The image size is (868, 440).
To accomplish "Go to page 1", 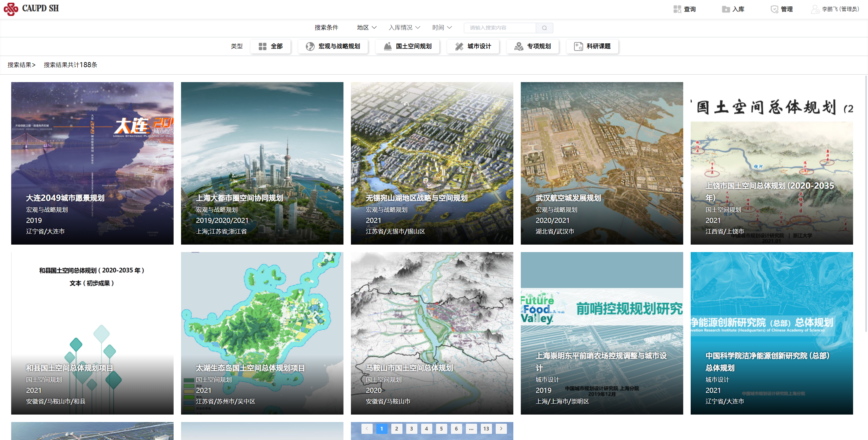I will (382, 428).
